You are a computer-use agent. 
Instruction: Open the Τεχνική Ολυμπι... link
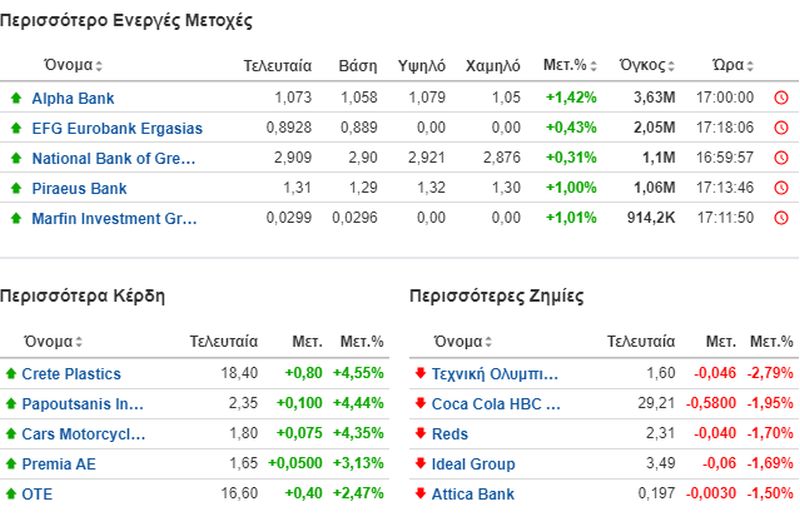[495, 374]
